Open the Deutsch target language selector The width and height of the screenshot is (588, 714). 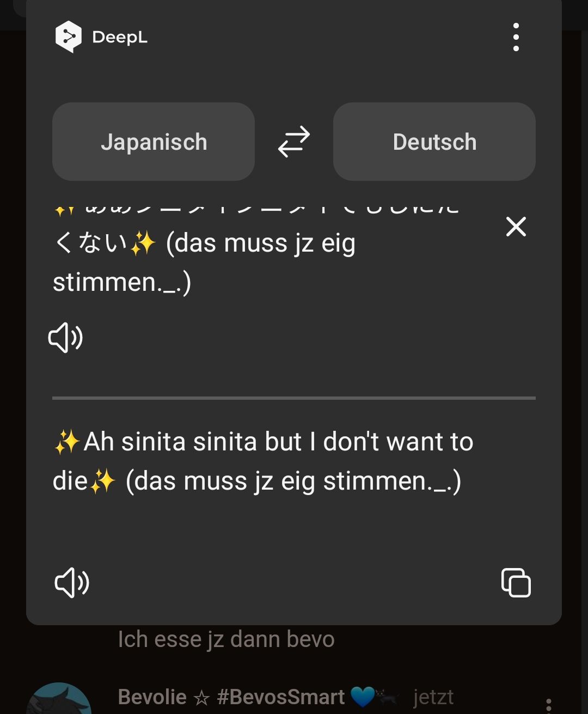pyautogui.click(x=434, y=142)
